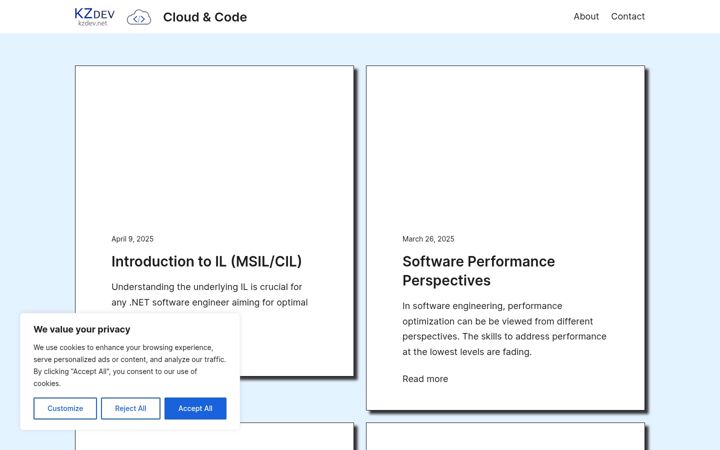
Task: Click the cookie notice text 'We use cookies to enhance'
Action: tap(129, 365)
